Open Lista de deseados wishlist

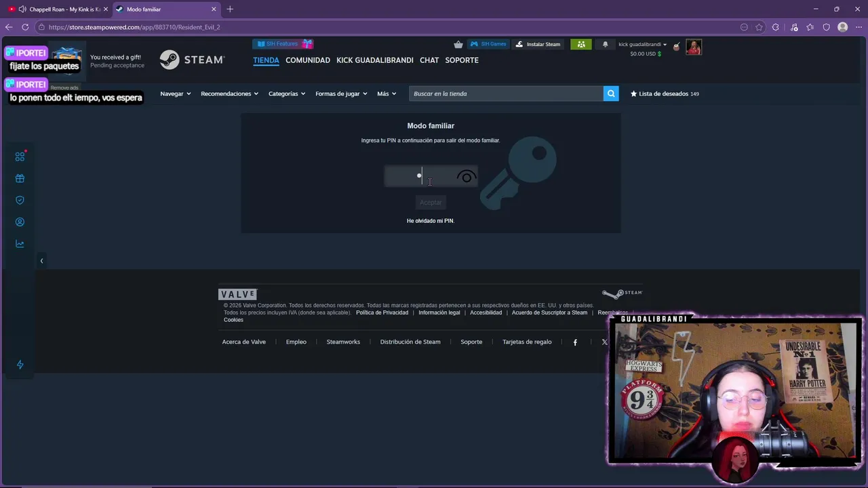point(665,94)
